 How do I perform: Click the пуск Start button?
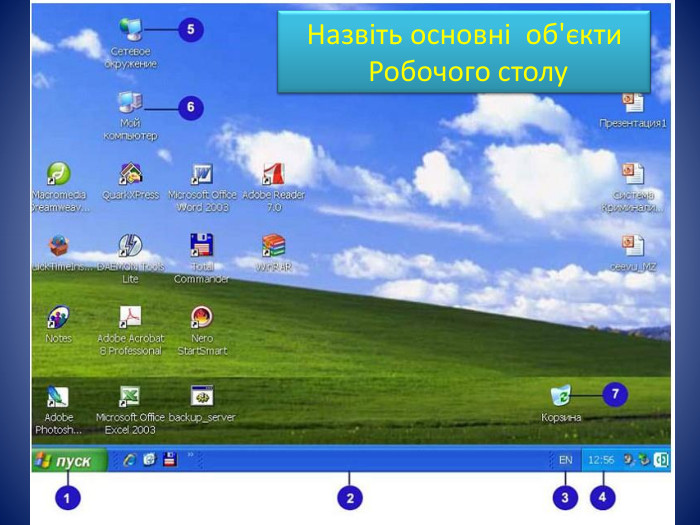(69, 460)
